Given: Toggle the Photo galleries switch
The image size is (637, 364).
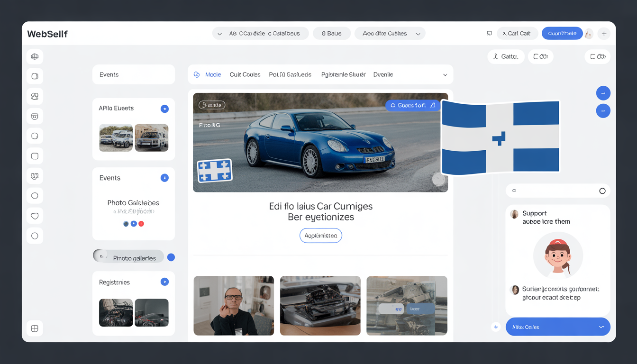Looking at the screenshot, I should coord(101,256).
